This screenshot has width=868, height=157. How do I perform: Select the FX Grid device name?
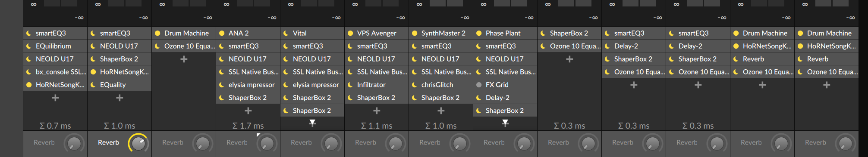pos(497,85)
